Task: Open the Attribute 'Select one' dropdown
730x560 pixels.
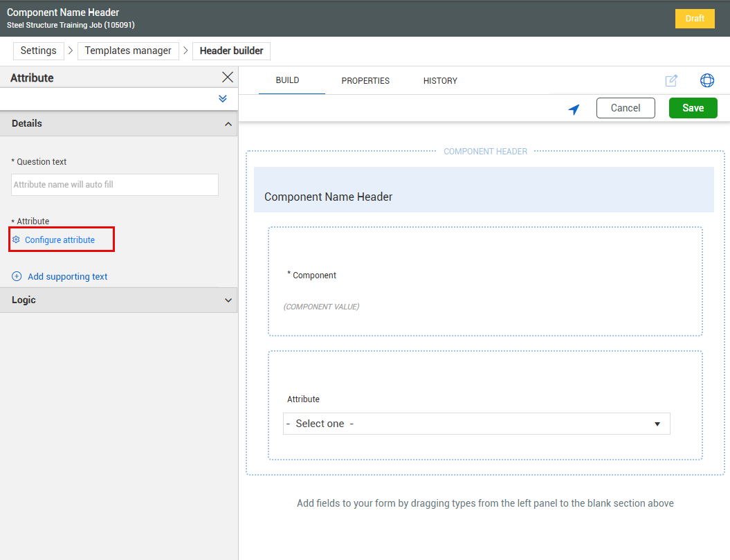Action: point(476,424)
